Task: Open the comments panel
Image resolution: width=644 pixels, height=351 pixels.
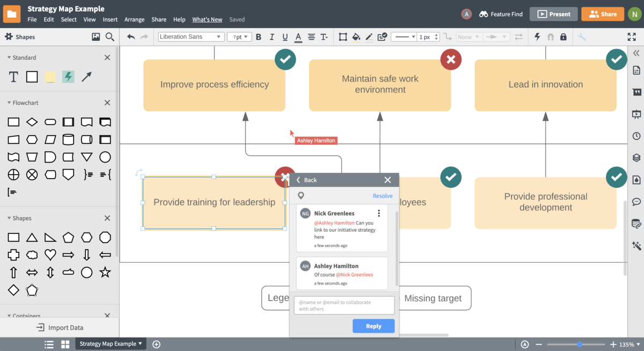Action: point(636,201)
